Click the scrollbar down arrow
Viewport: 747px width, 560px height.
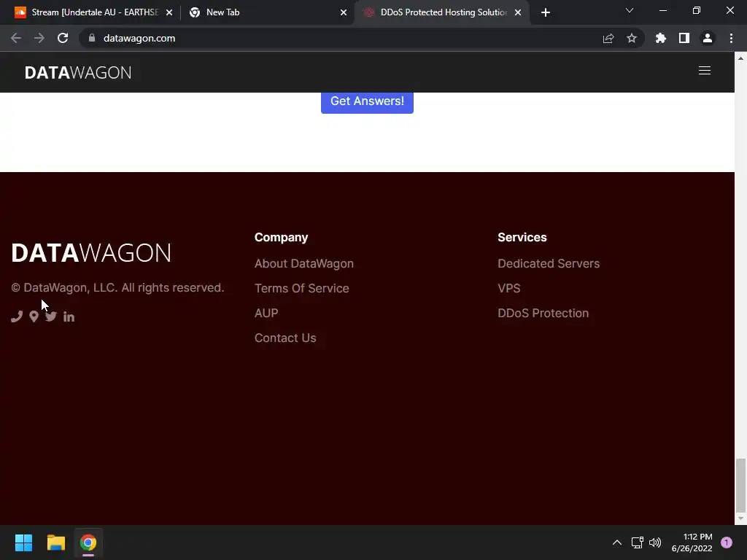click(740, 518)
